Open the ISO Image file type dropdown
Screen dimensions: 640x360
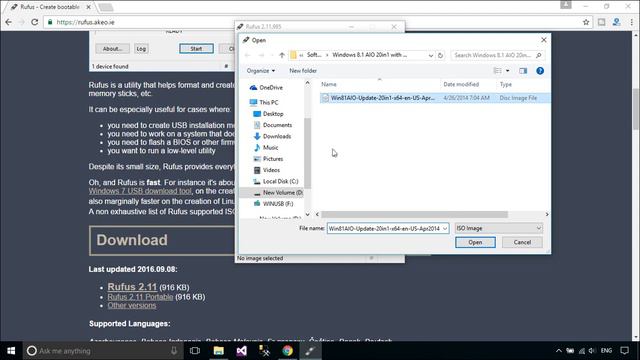pos(498,228)
